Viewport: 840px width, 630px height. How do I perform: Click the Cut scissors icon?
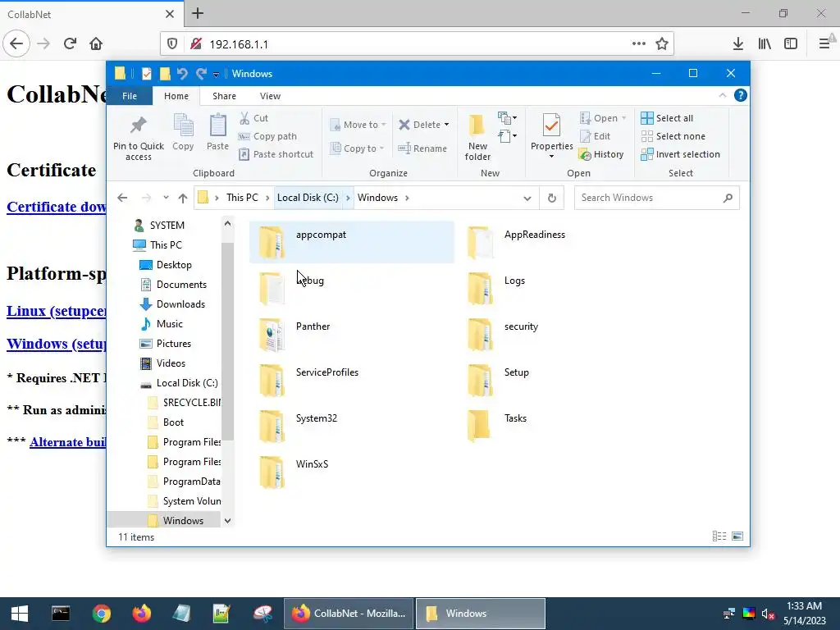[244, 118]
